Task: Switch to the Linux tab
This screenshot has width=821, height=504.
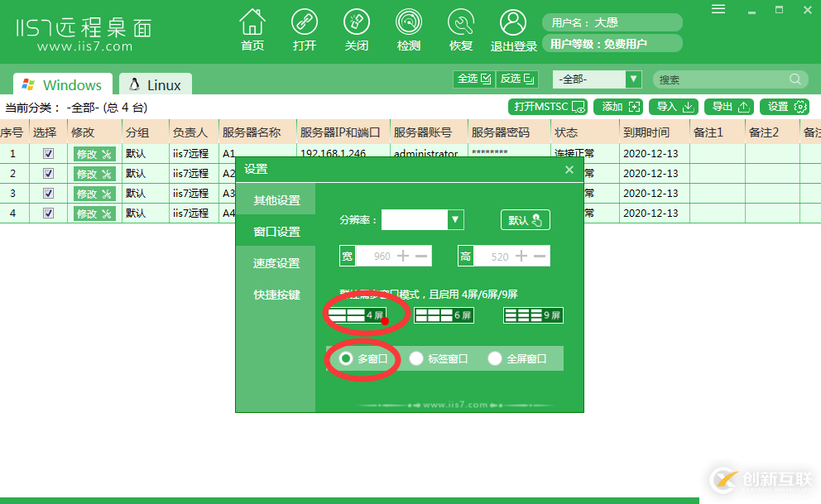Action: (x=155, y=84)
